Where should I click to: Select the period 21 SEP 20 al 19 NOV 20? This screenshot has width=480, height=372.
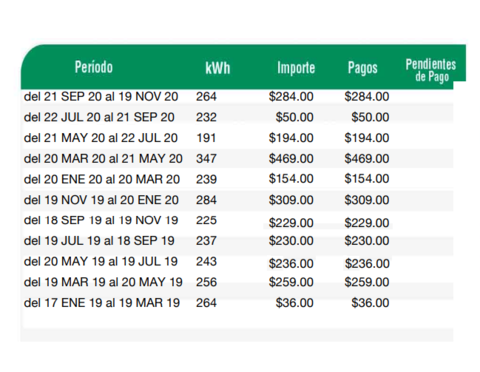pos(101,97)
